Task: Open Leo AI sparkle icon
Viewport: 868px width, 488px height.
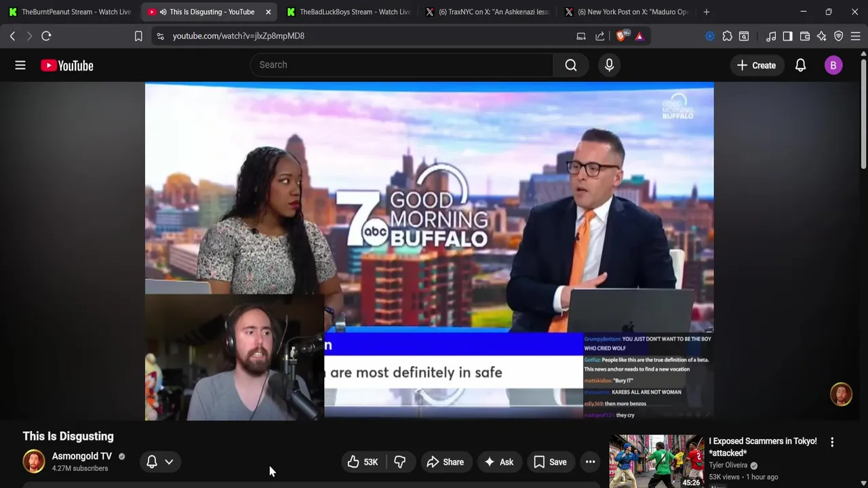Action: pyautogui.click(x=822, y=36)
